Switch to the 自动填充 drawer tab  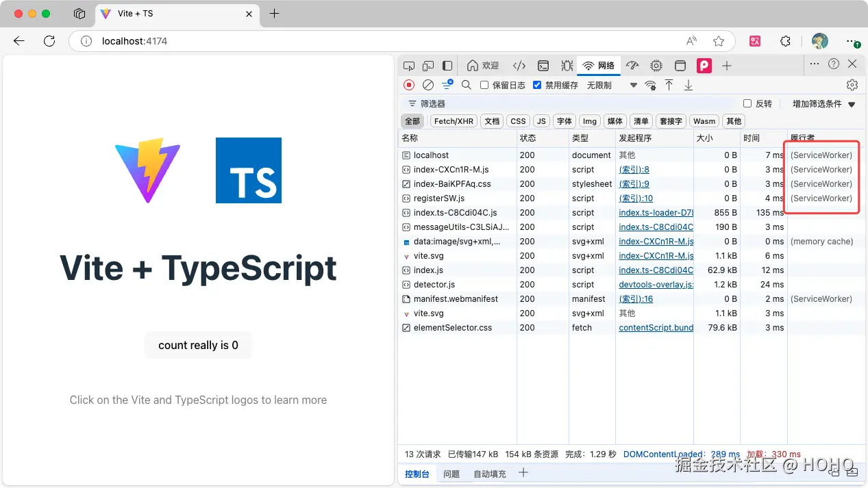(x=489, y=474)
